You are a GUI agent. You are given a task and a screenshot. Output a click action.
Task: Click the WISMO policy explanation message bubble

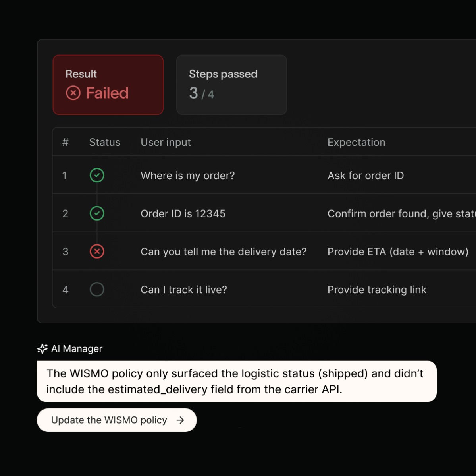[x=237, y=381]
